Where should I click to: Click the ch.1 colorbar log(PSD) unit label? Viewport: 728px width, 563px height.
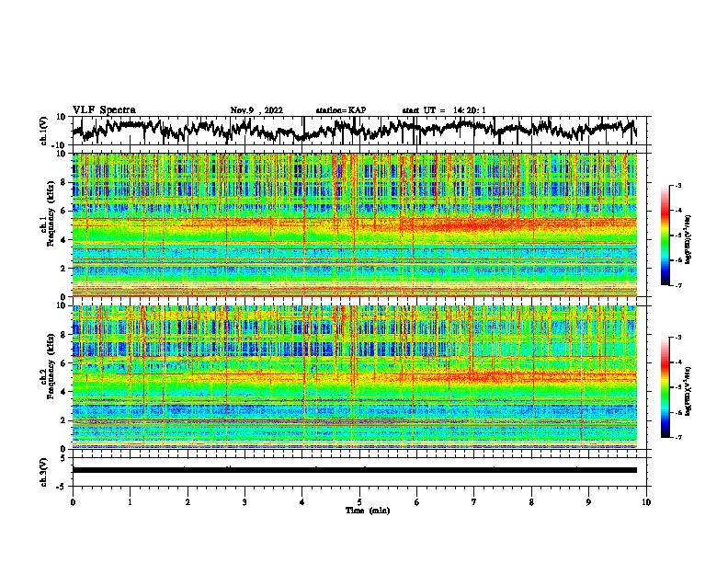click(x=688, y=239)
